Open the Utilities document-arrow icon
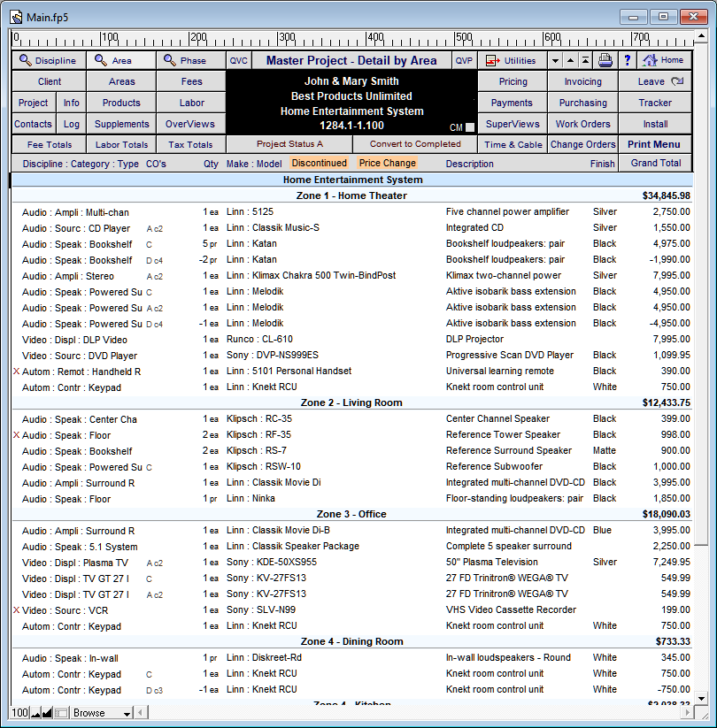The width and height of the screenshot is (717, 728). point(492,60)
